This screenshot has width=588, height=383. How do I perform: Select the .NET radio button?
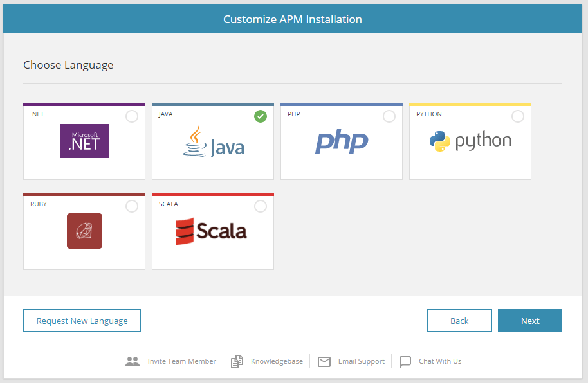coord(132,116)
